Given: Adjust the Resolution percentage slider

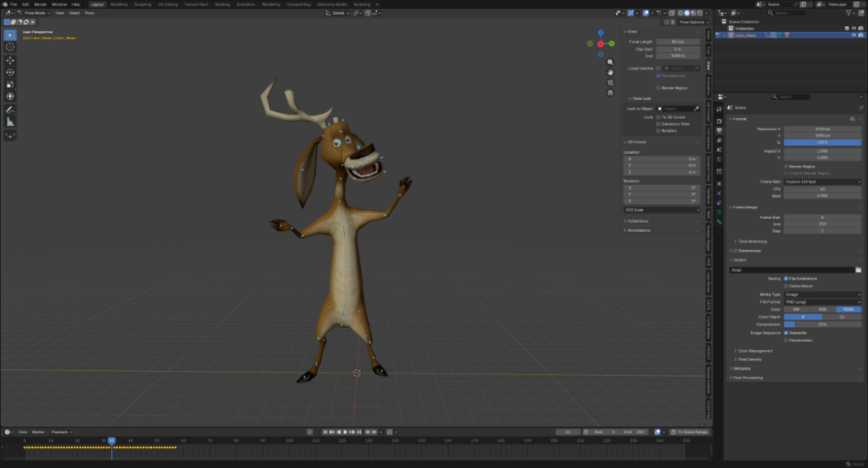Looking at the screenshot, I should 823,142.
